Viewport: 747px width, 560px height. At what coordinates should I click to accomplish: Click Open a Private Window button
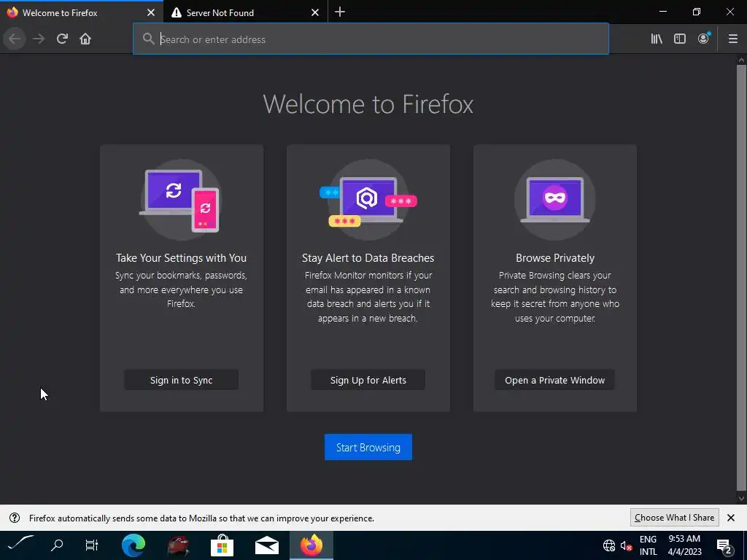[554, 380]
